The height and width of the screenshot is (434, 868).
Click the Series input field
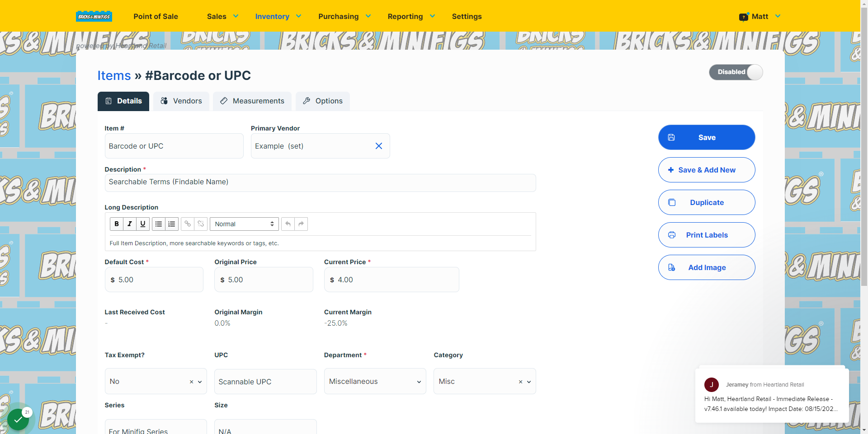click(156, 427)
